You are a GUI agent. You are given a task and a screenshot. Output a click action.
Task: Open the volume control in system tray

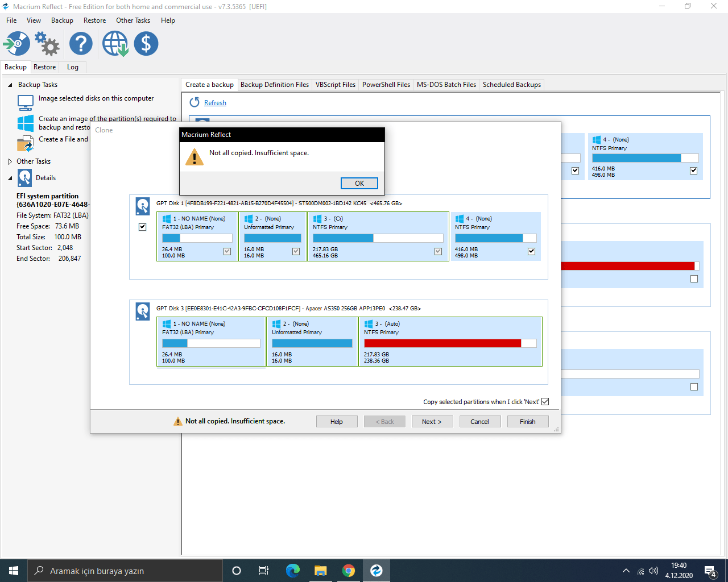[x=653, y=571]
